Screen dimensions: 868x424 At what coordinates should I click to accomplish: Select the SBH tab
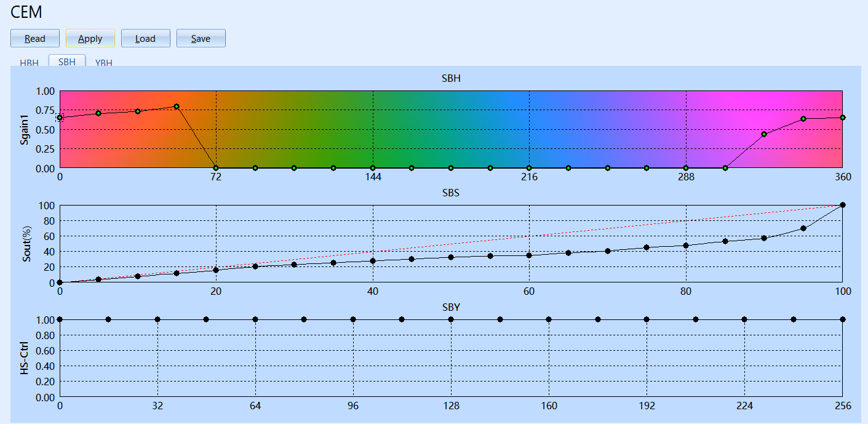coord(67,61)
